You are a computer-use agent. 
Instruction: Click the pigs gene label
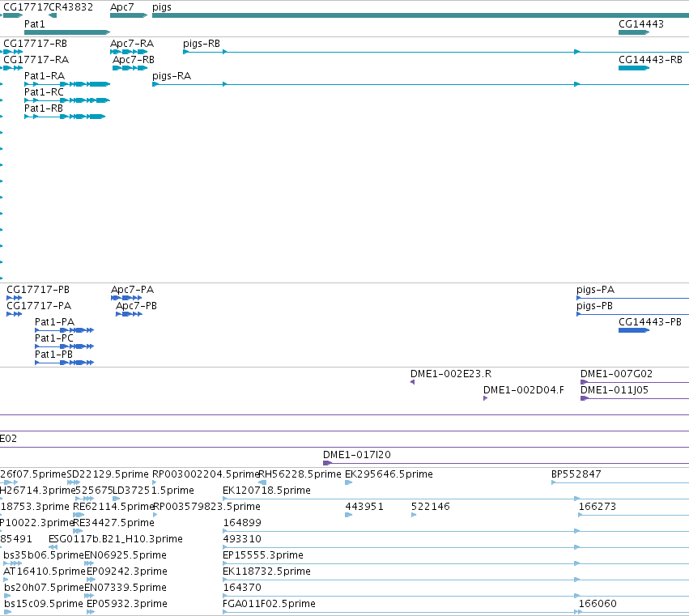click(162, 7)
